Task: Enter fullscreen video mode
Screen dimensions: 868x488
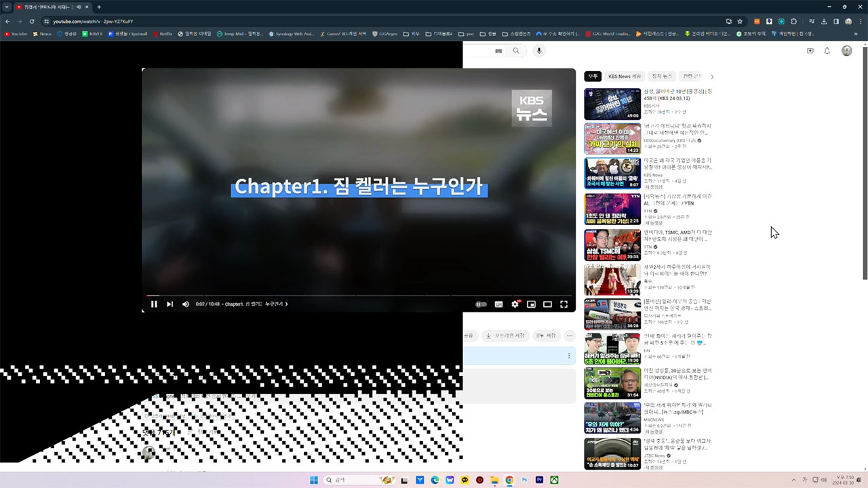Action: click(x=564, y=304)
